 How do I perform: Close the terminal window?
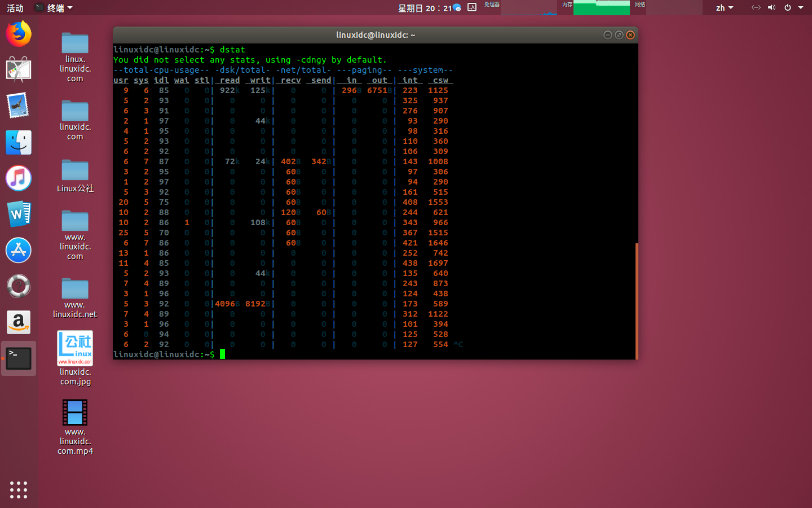(x=630, y=35)
